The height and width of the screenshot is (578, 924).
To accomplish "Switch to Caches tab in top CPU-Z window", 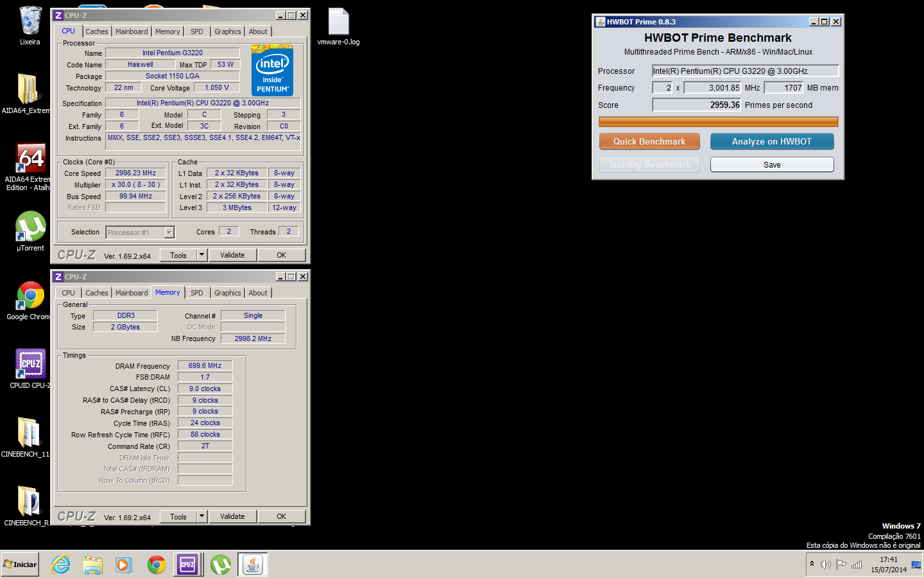I will click(97, 31).
